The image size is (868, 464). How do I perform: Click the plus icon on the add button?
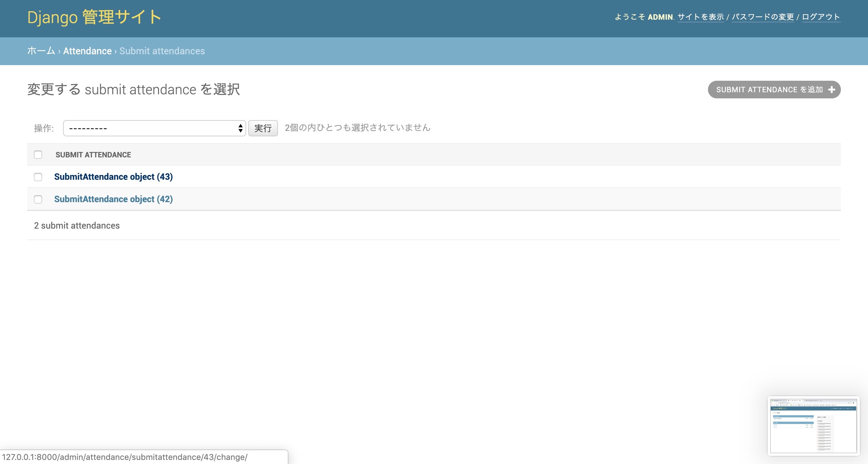(832, 89)
